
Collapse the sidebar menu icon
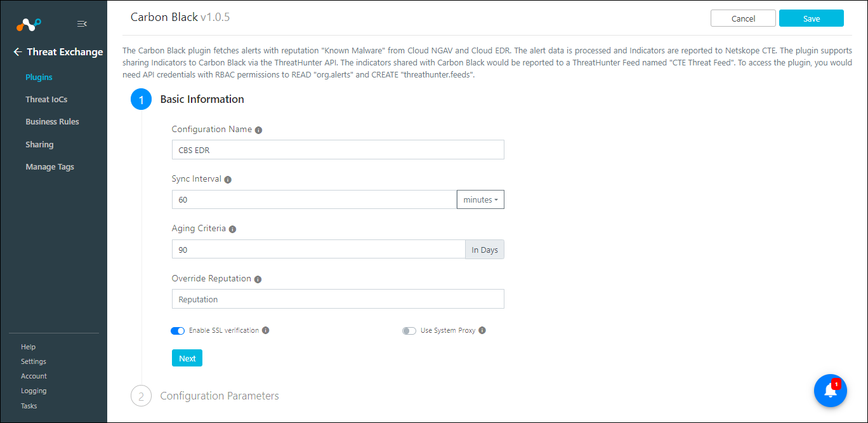click(x=82, y=24)
